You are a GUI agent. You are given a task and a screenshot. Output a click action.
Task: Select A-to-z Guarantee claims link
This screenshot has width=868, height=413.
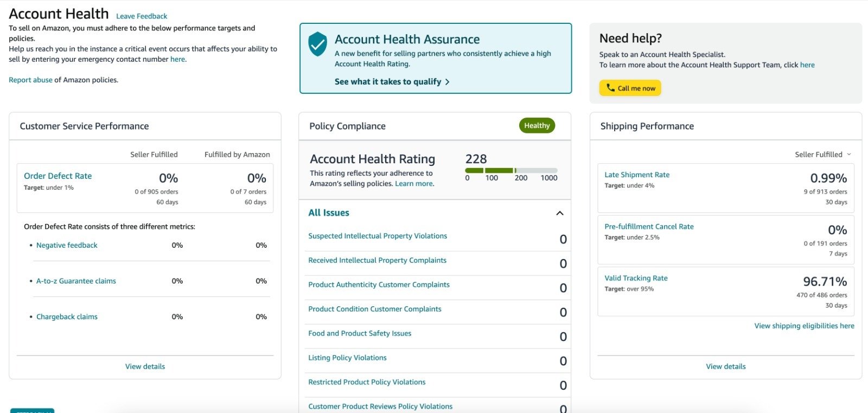(x=76, y=281)
